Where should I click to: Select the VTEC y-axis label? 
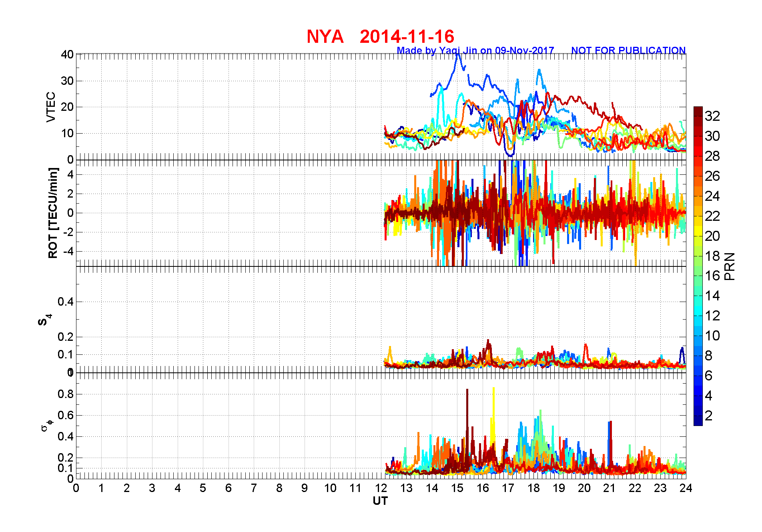[51, 107]
